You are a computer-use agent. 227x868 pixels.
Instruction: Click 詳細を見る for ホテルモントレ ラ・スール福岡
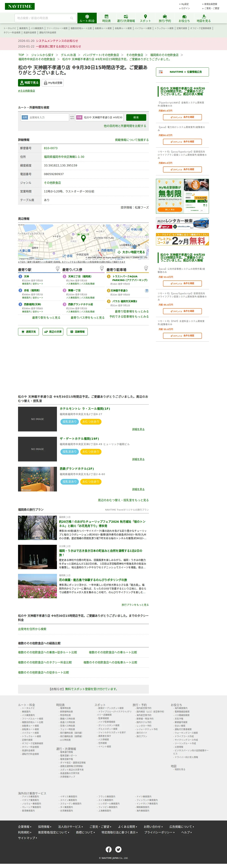tap(138, 429)
